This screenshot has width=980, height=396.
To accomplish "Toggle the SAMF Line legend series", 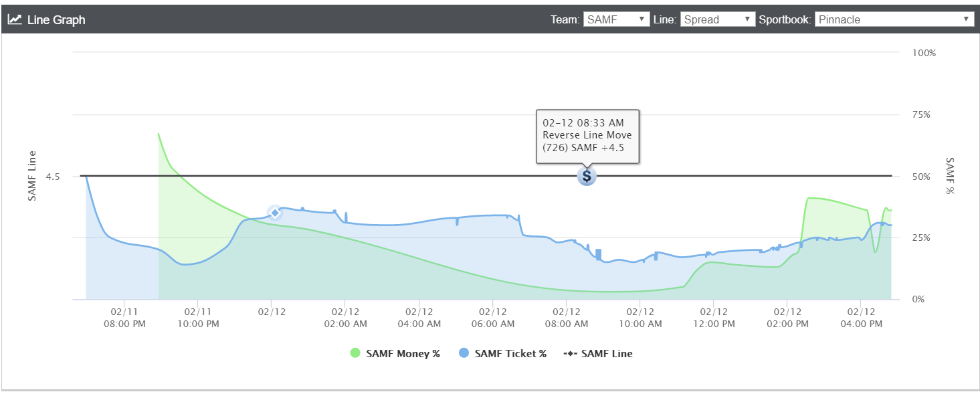I will pos(598,354).
